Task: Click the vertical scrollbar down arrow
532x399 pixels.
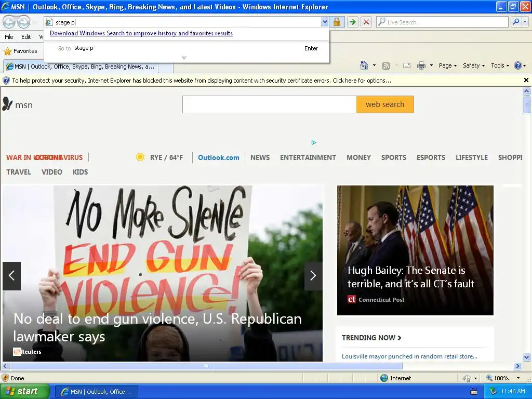Action: pyautogui.click(x=526, y=357)
